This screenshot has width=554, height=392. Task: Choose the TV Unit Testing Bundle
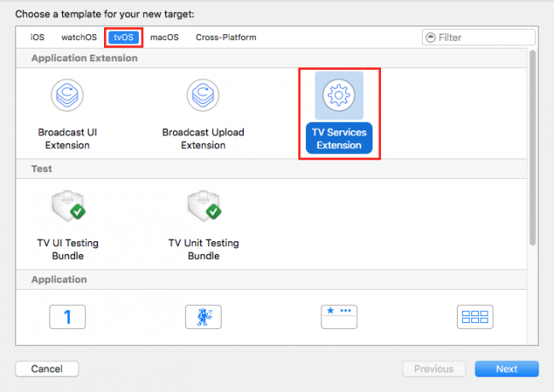pos(204,222)
